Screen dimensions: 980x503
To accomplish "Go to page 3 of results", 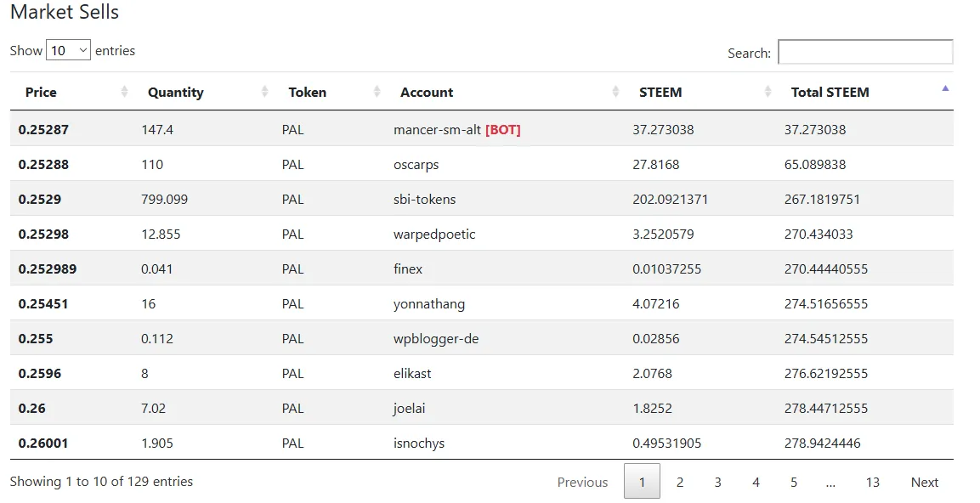I will [717, 482].
